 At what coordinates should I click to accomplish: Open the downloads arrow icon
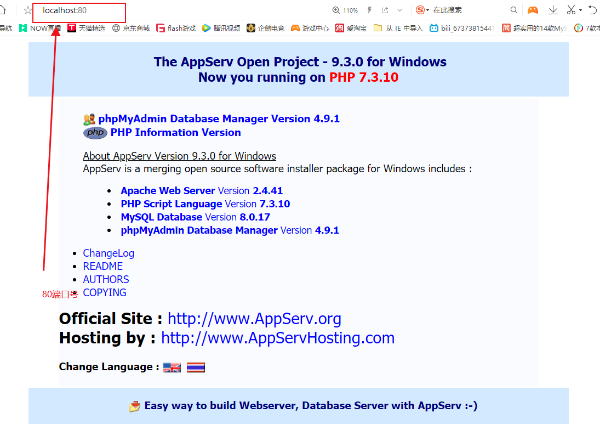553,10
